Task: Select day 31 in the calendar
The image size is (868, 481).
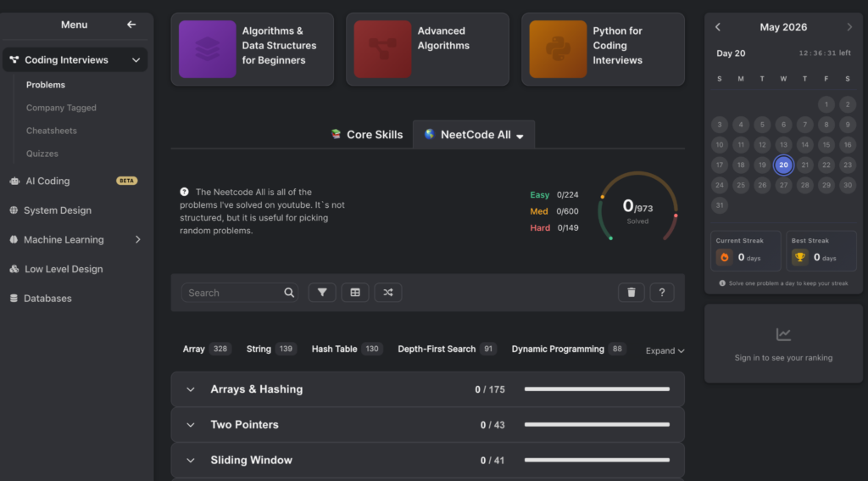Action: pos(720,205)
